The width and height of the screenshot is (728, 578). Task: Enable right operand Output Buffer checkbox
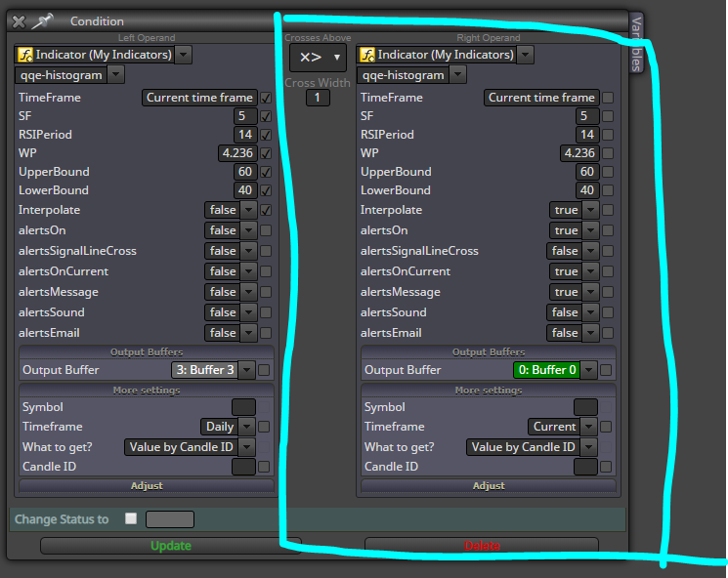[x=606, y=370]
